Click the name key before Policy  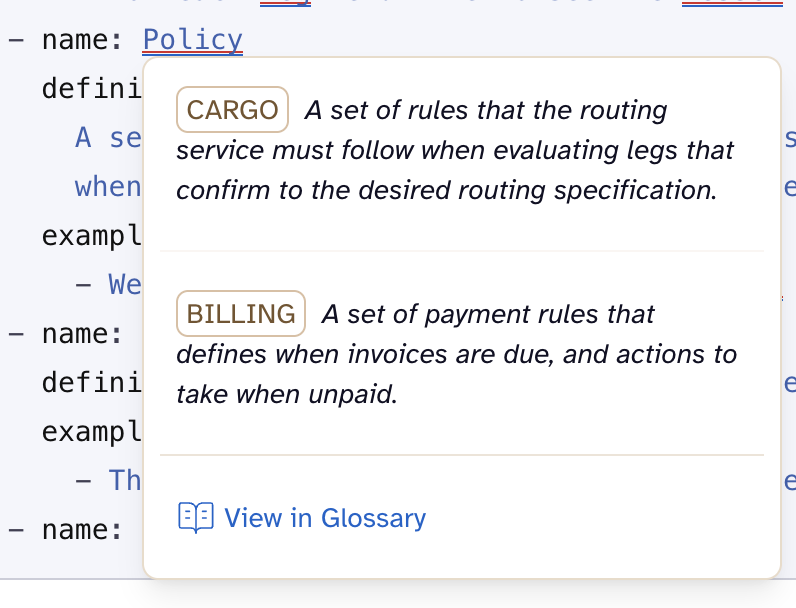(x=82, y=41)
